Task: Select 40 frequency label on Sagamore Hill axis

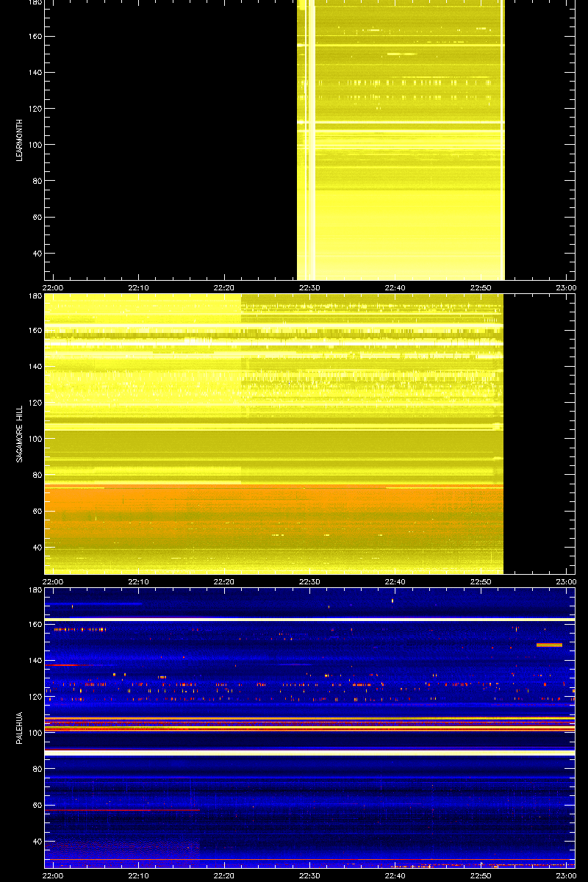Action: click(37, 548)
